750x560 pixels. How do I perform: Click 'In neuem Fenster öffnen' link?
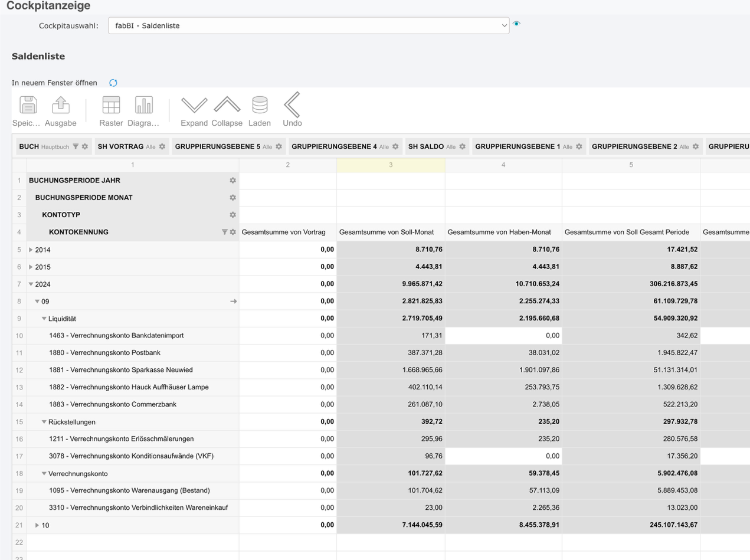(x=54, y=83)
